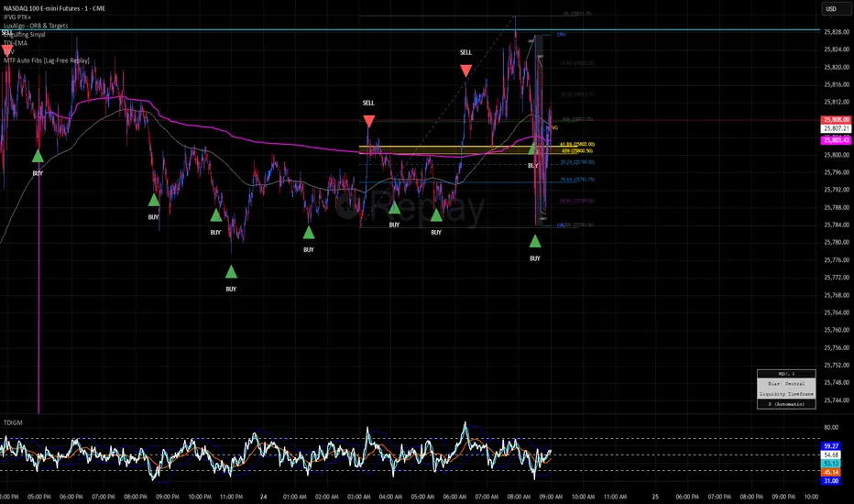Viewport: 854px width, 504px height.
Task: Click the Bias: Neutral table cell
Action: pyautogui.click(x=786, y=384)
